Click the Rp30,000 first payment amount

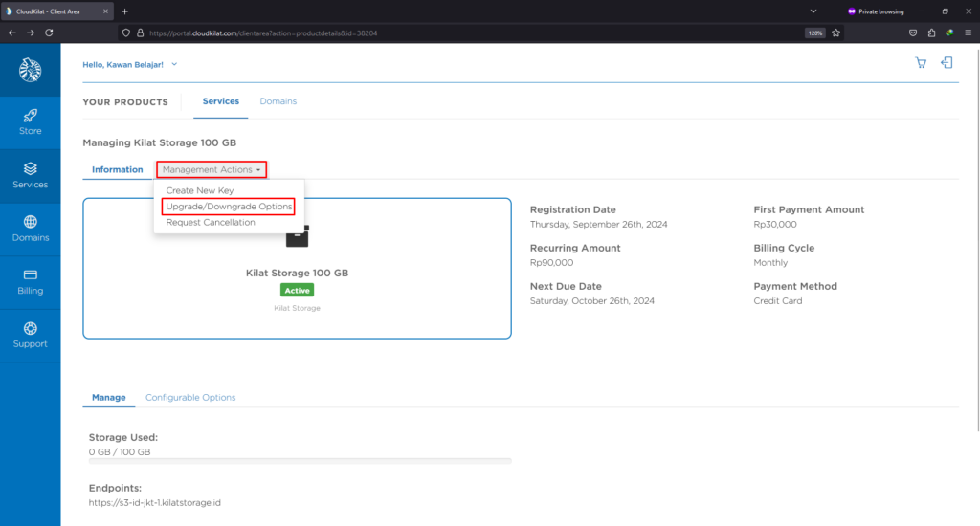[x=775, y=225]
